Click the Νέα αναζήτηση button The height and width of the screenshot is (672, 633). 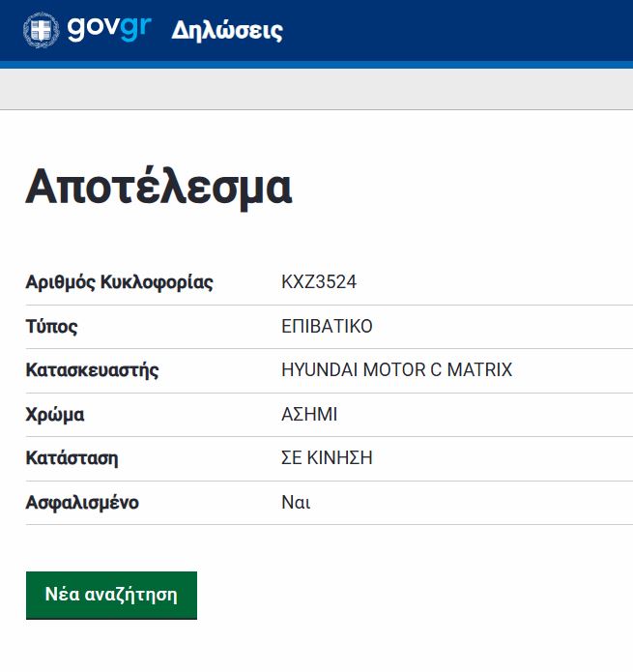111,595
